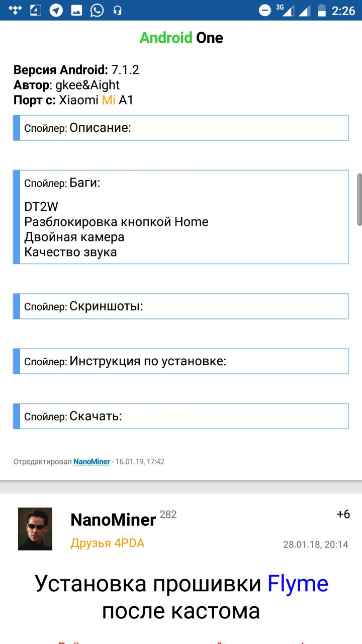Tap the +6 reputation rating
362x644 pixels.
pos(343,514)
